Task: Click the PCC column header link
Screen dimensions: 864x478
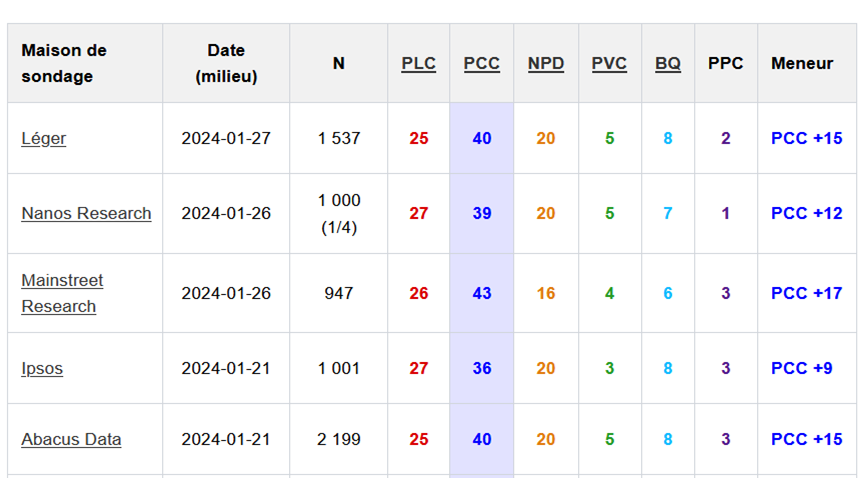Action: tap(482, 63)
